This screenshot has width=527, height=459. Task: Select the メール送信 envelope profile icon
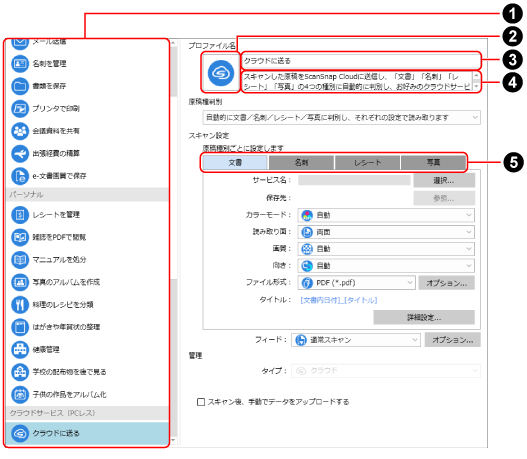[20, 43]
